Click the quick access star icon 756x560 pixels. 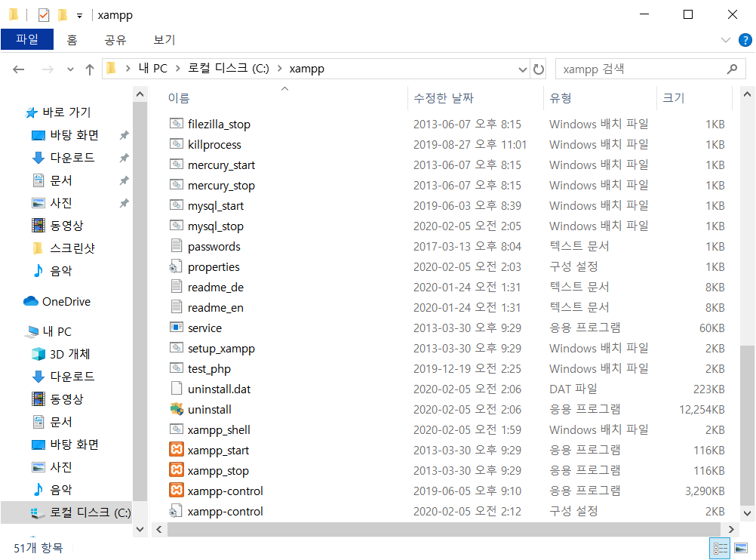(x=31, y=112)
